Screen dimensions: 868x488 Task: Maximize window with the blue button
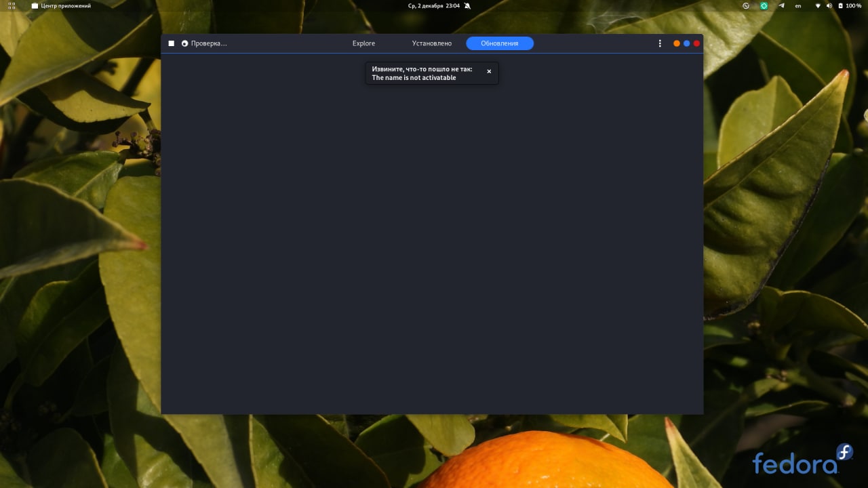pos(686,43)
